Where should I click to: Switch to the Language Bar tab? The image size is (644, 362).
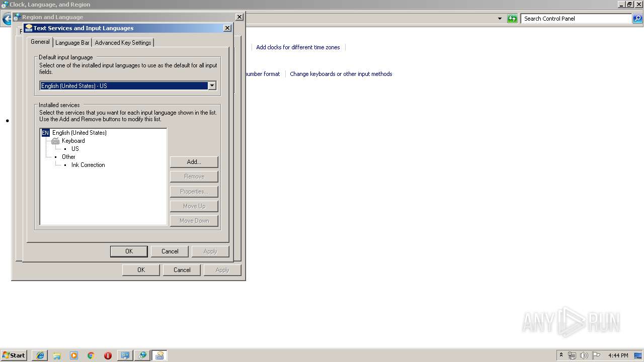(x=72, y=43)
